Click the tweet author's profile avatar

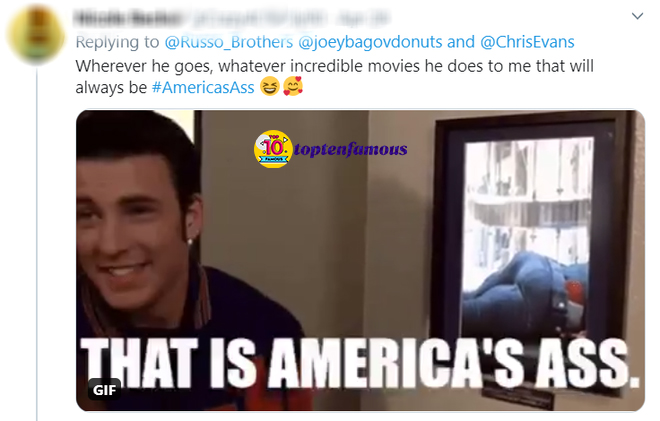[36, 35]
